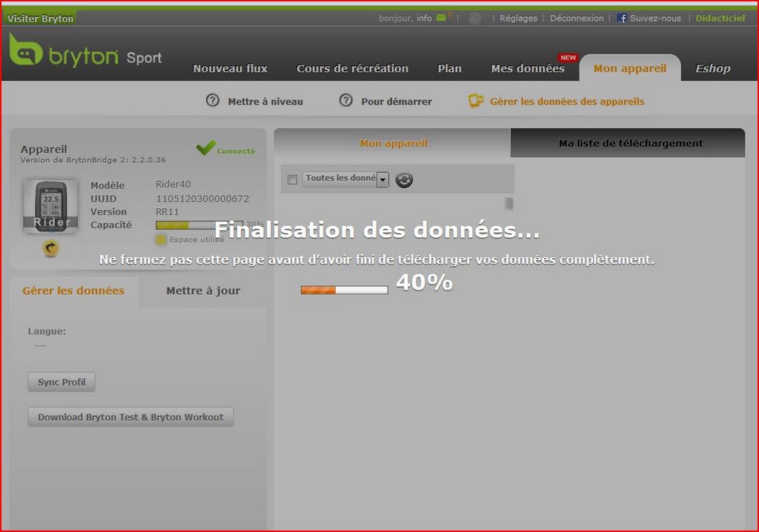This screenshot has width=759, height=532.
Task: Open the Nouveau flux menu
Action: (x=230, y=68)
